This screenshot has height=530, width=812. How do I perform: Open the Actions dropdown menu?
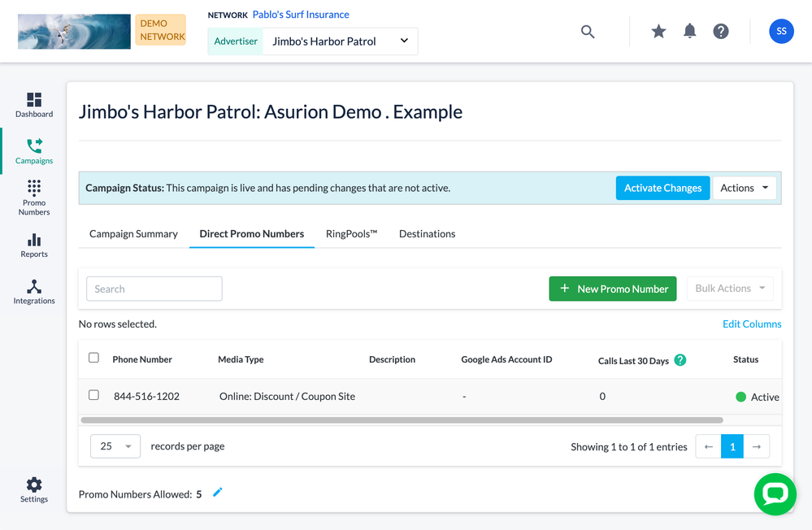click(744, 188)
